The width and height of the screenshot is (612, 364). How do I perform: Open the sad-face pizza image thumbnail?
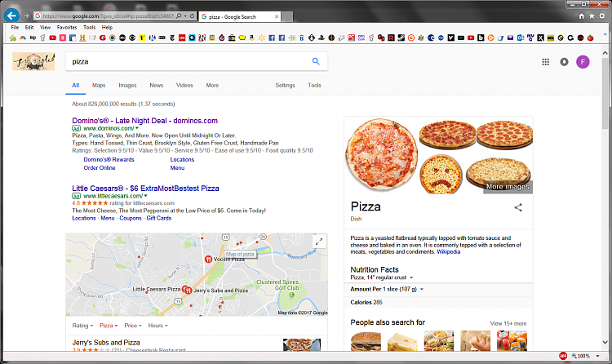441,174
